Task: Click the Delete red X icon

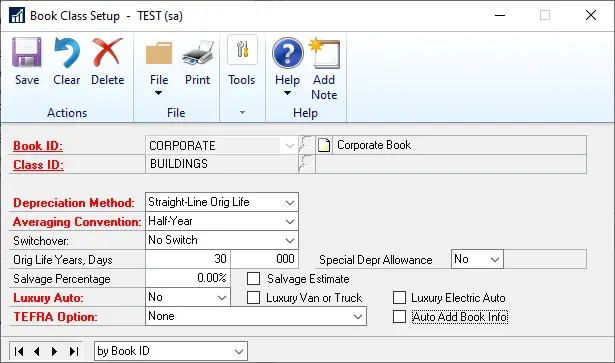Action: point(107,52)
